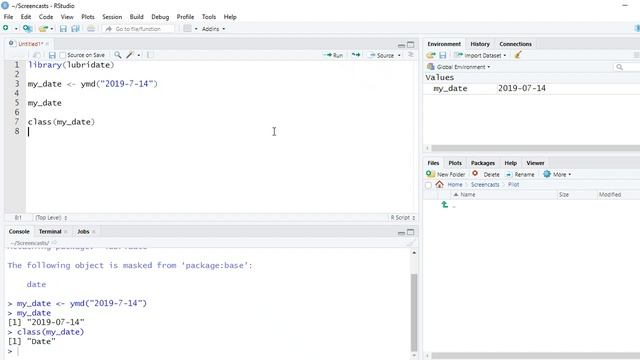Image resolution: width=640 pixels, height=360 pixels.
Task: Click the Source button
Action: (382, 55)
